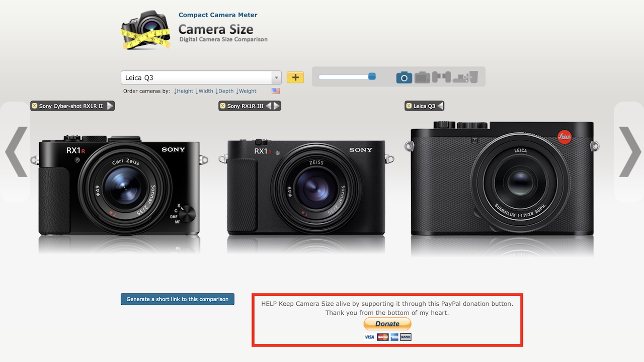The width and height of the screenshot is (644, 362).
Task: Click the payment card icons under Donate
Action: pos(387,337)
